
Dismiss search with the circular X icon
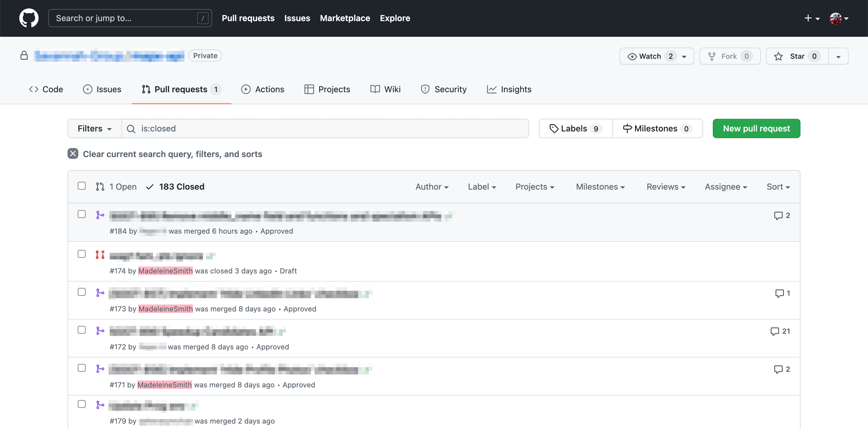pyautogui.click(x=73, y=154)
